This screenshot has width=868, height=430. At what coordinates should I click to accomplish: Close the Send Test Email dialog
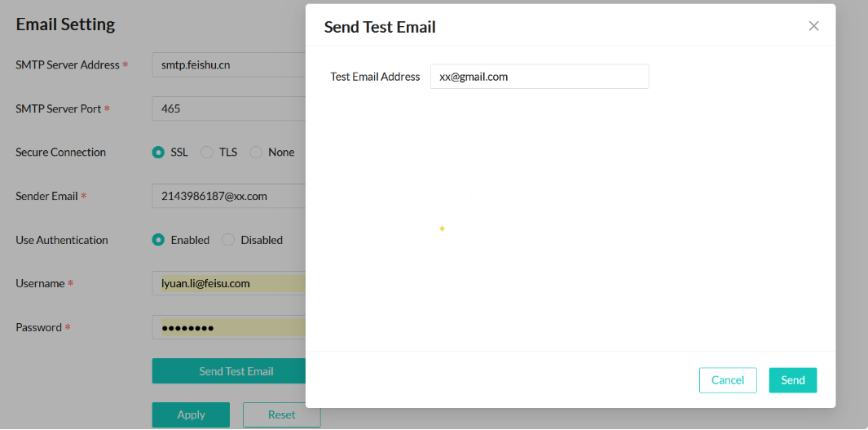point(813,26)
